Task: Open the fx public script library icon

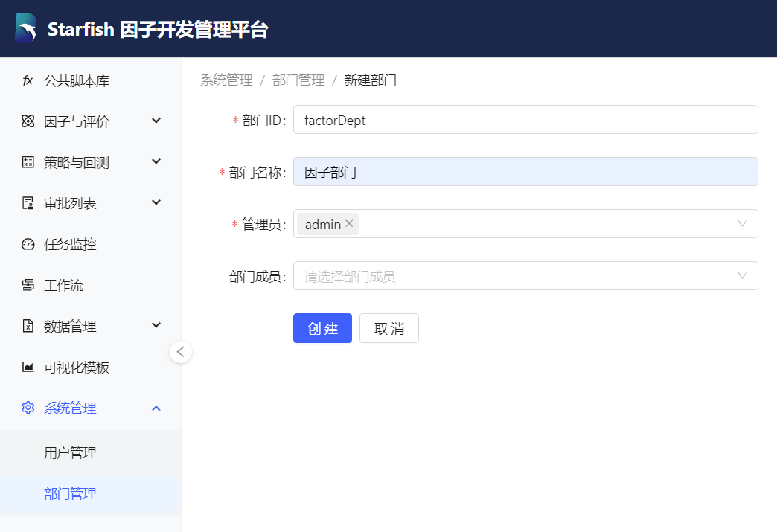Action: pyautogui.click(x=28, y=80)
